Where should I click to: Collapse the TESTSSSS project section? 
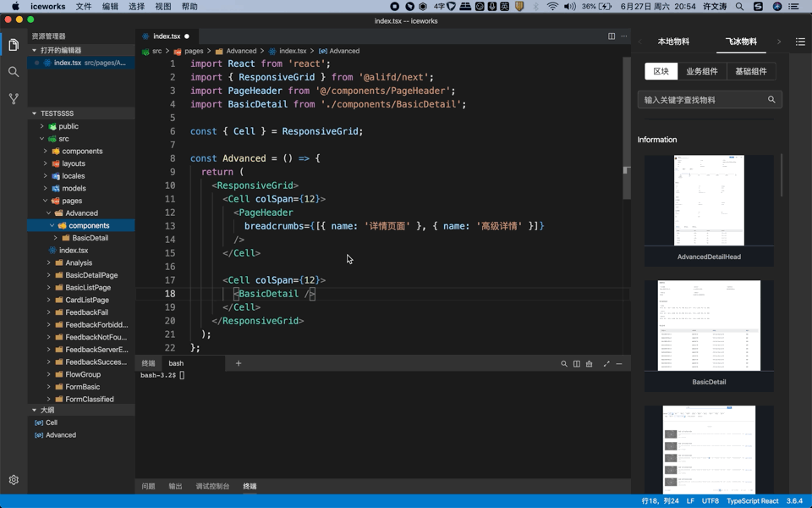57,113
